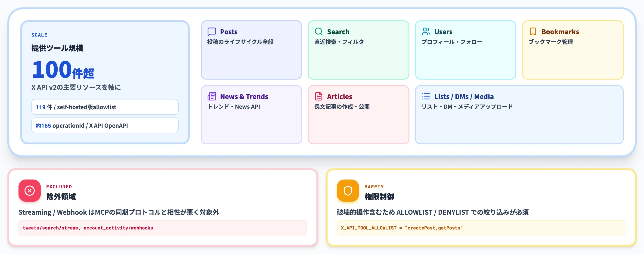The image size is (644, 254).
Task: Click the Users people icon
Action: 426,32
